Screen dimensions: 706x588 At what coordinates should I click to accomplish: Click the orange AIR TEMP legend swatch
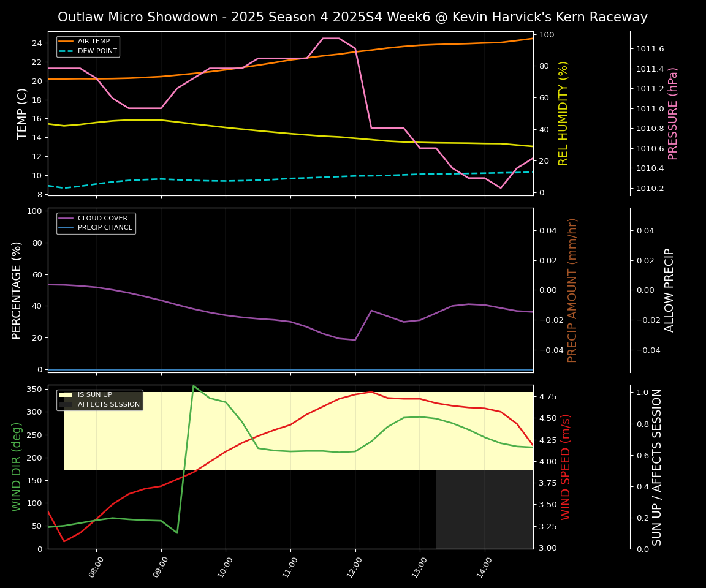click(66, 42)
